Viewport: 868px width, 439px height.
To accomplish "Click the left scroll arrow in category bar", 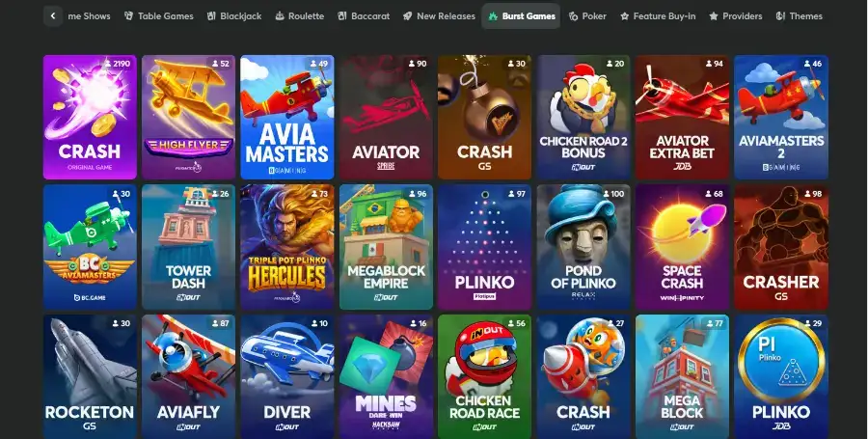I will click(x=53, y=16).
